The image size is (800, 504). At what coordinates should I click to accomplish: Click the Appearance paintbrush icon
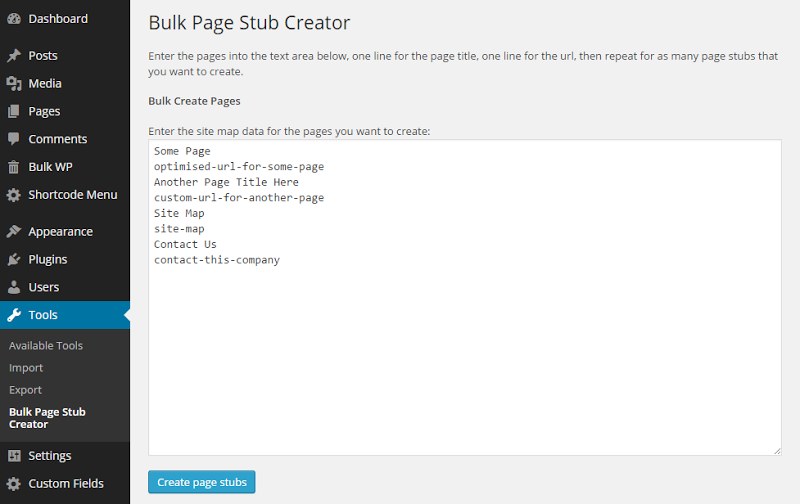(14, 232)
